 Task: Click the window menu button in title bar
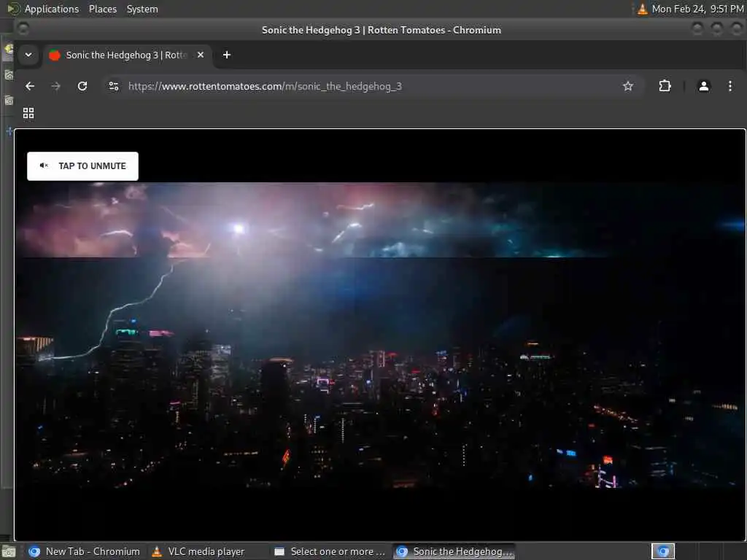(x=23, y=29)
